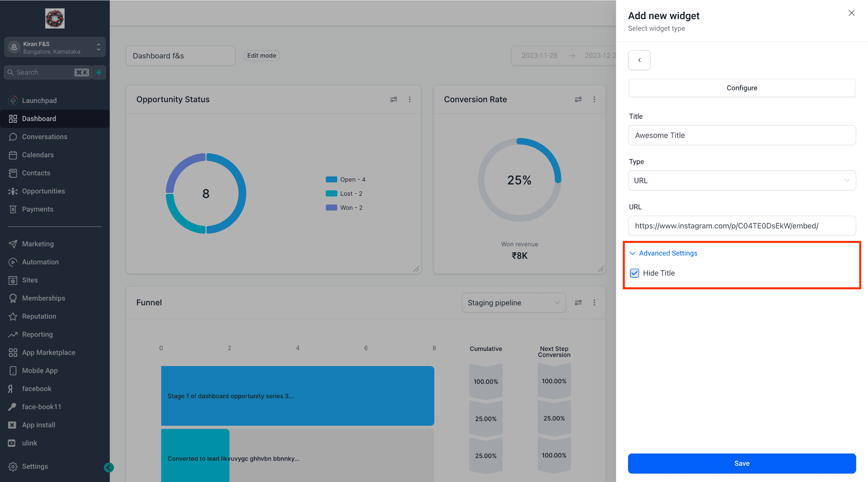Screen dimensions: 868x482
Task: Open App install menu item
Action: 38,425
